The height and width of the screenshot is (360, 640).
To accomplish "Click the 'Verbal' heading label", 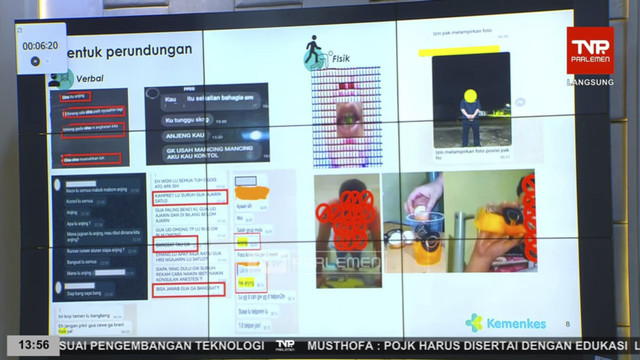I will (x=90, y=78).
